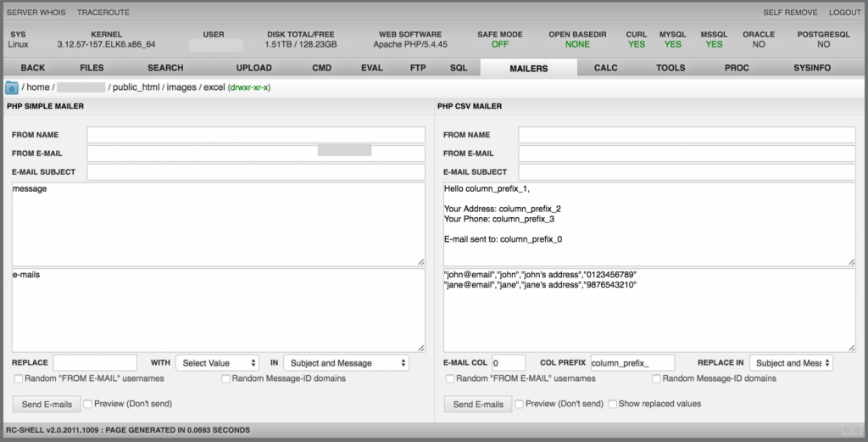868x442 pixels.
Task: Open the CALC tab
Action: pos(605,68)
